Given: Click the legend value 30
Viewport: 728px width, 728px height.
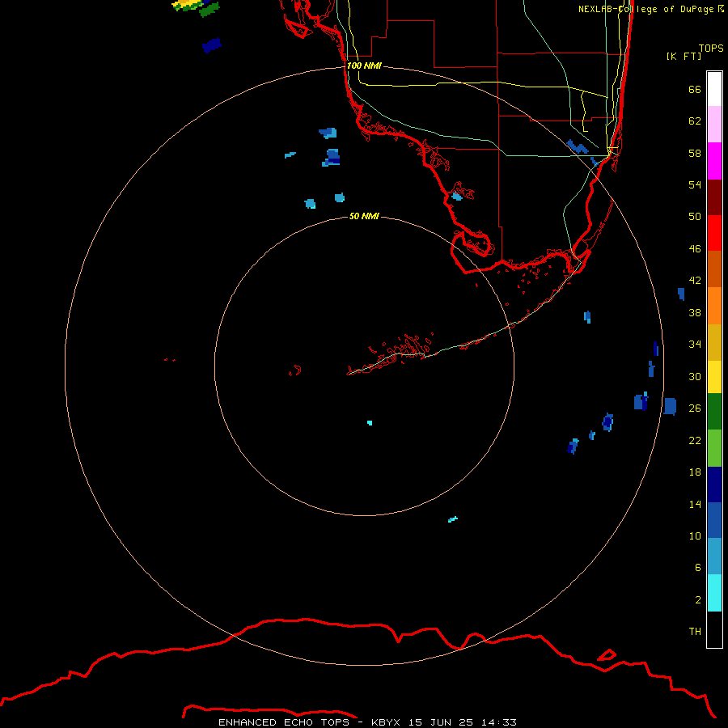Looking at the screenshot, I should point(695,376).
